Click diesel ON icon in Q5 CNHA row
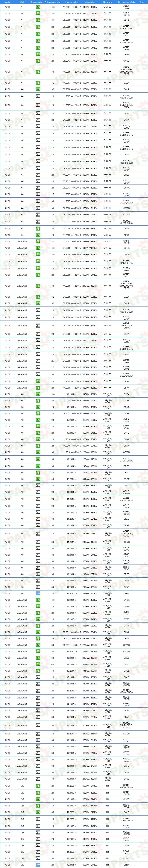 click(38, 845)
